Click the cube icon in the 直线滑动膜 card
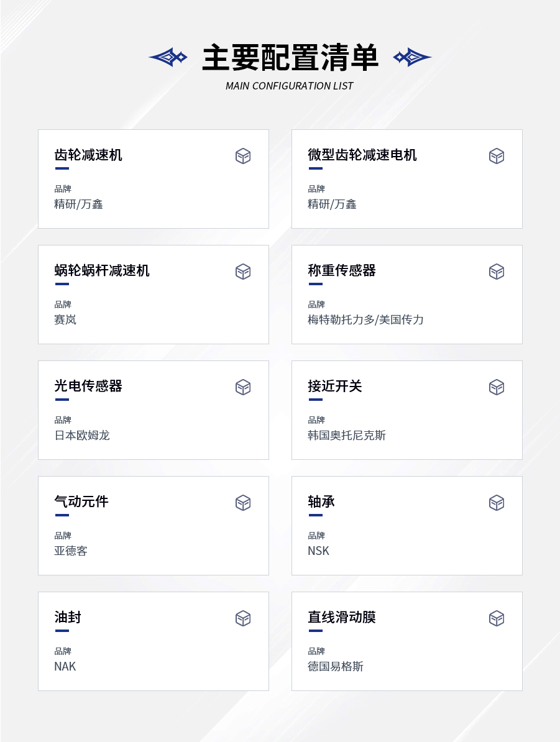This screenshot has width=560, height=742. 497,618
